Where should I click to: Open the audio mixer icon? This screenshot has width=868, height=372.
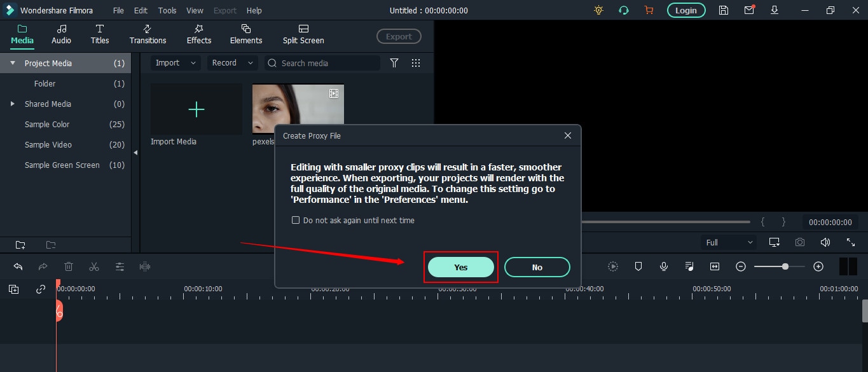(689, 267)
